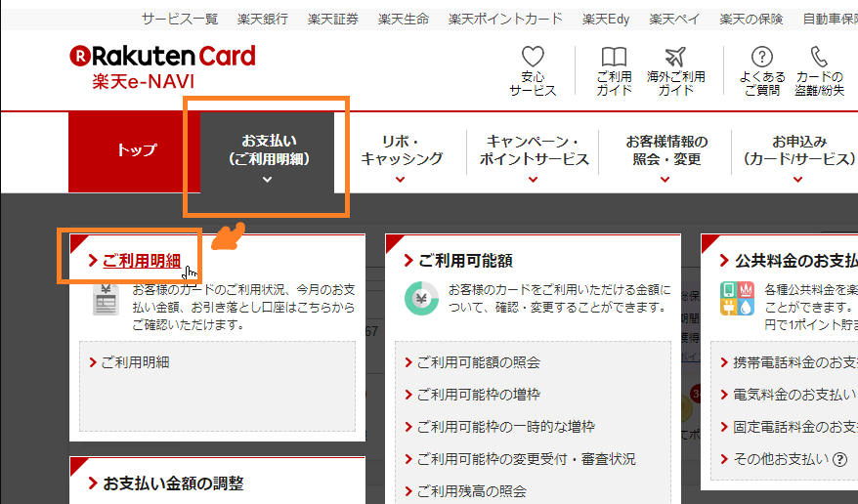Screen dimensions: 858x504
Task: Expand chevron under リボ・キャッシング
Action: pyautogui.click(x=401, y=180)
